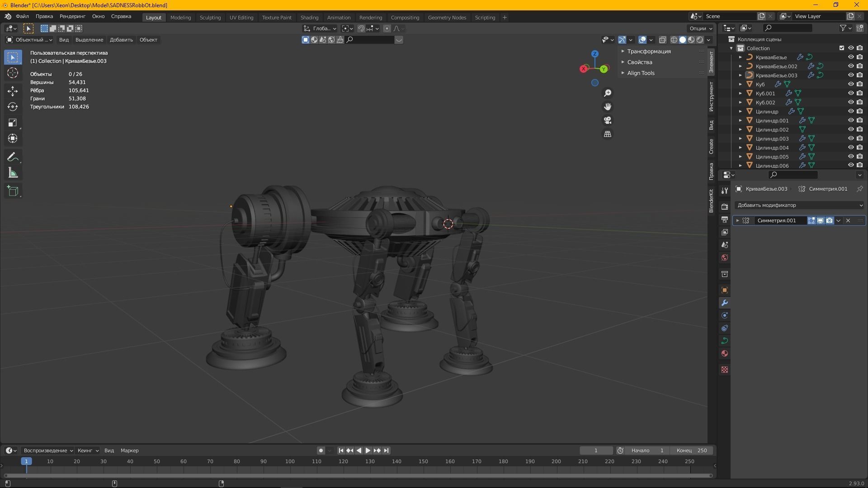Image resolution: width=868 pixels, height=488 pixels.
Task: Open the Material Properties sphere tab
Action: coord(725,353)
